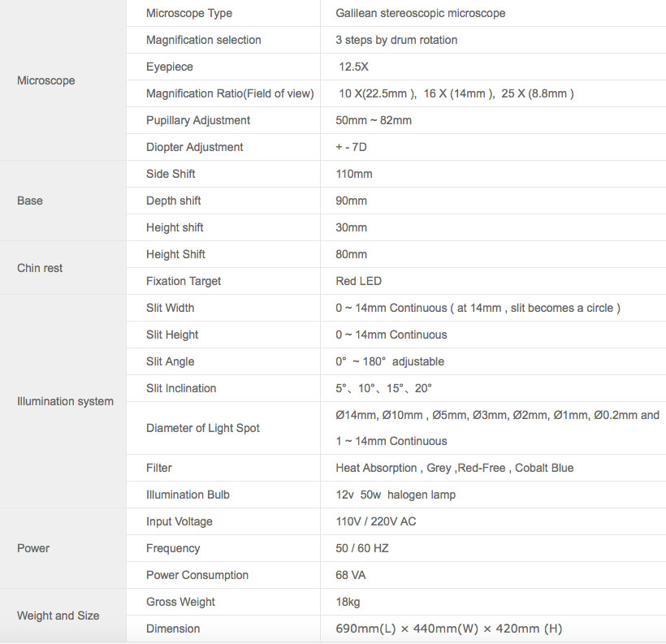Viewport: 666px width, 644px height.
Task: Click the Microscope Type row label
Action: coord(189,13)
